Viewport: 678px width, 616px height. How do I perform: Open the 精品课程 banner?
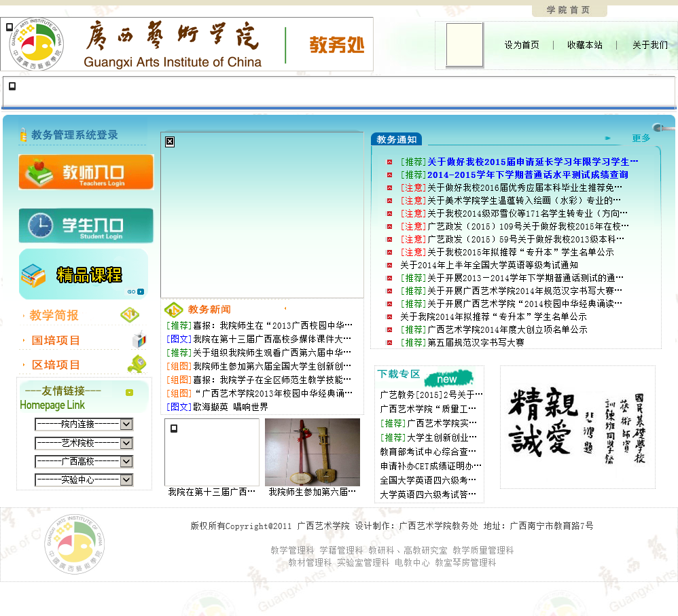tap(84, 274)
